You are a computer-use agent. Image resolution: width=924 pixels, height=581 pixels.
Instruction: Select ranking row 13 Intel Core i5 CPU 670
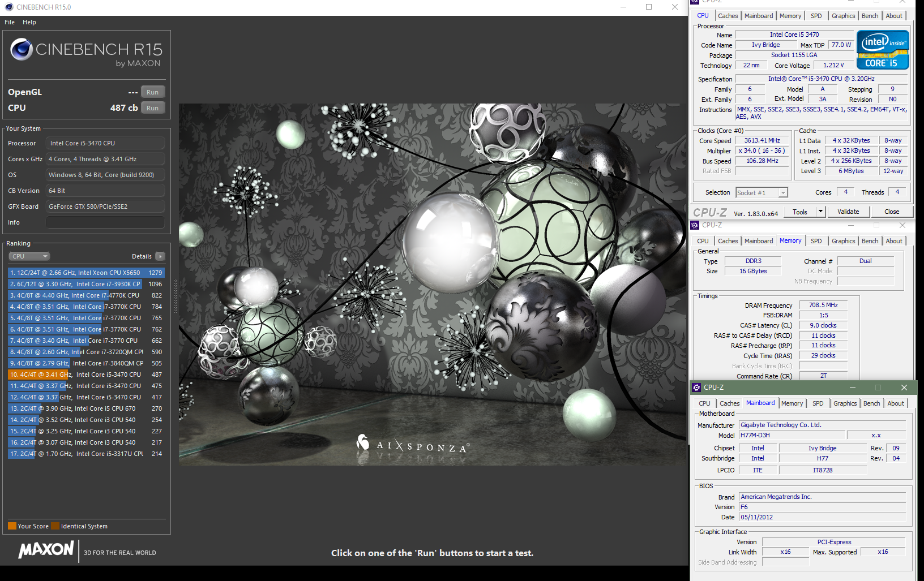pyautogui.click(x=86, y=408)
